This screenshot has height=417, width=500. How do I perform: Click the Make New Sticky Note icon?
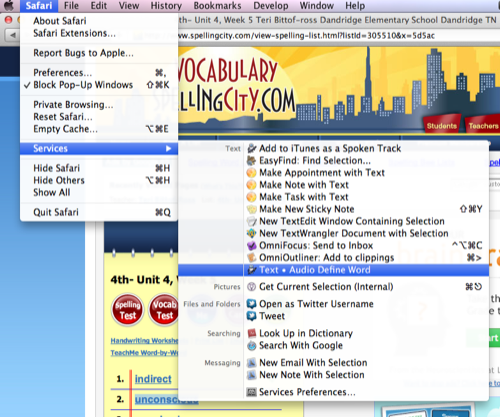tap(252, 209)
